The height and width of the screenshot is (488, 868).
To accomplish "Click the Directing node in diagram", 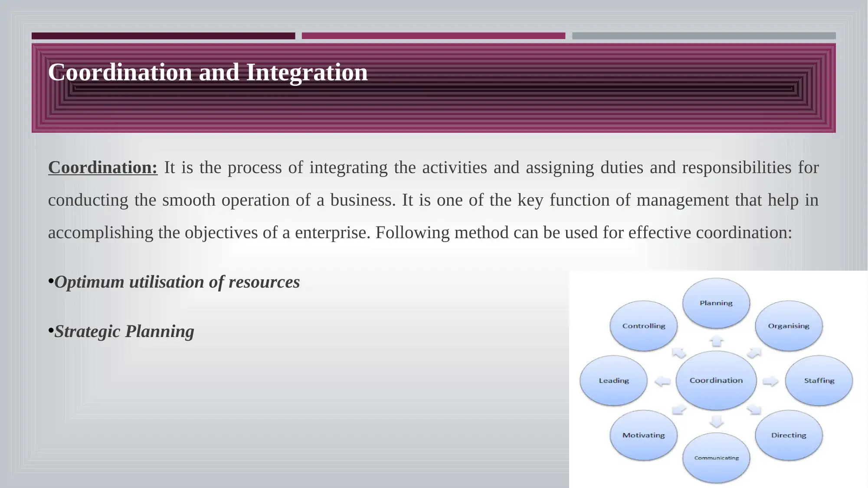I will point(789,434).
